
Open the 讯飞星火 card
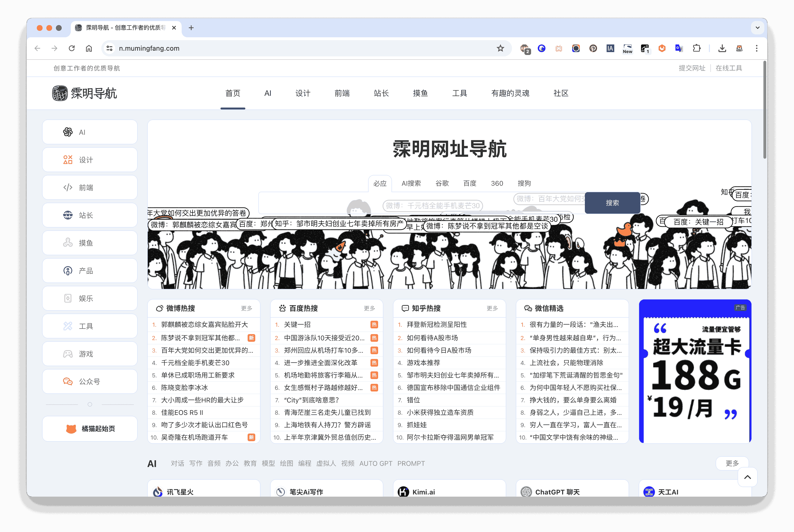204,489
